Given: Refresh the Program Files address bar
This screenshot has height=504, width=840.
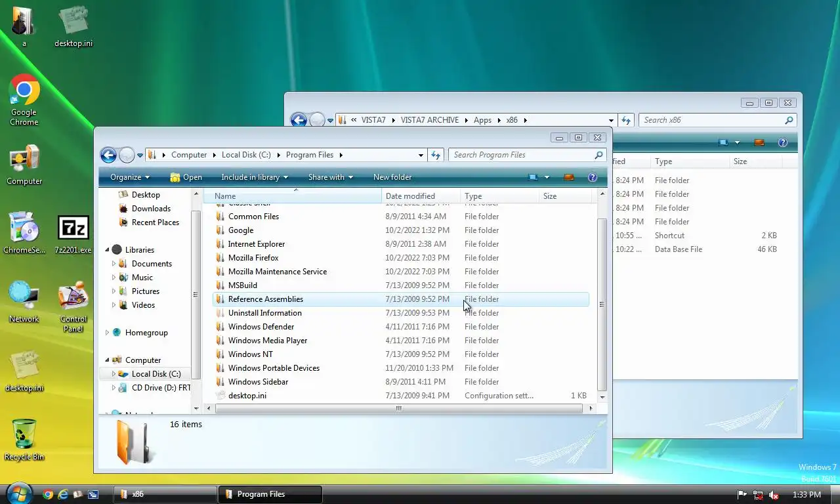Looking at the screenshot, I should pyautogui.click(x=436, y=155).
